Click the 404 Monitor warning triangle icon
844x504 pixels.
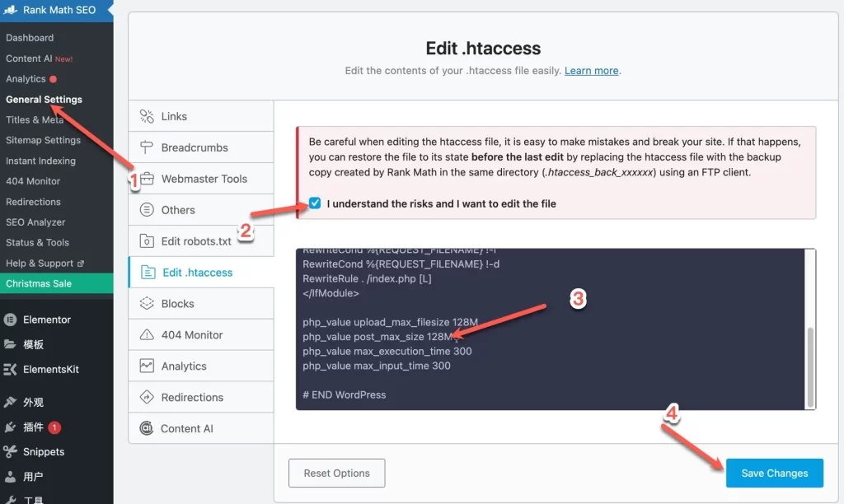tap(147, 334)
